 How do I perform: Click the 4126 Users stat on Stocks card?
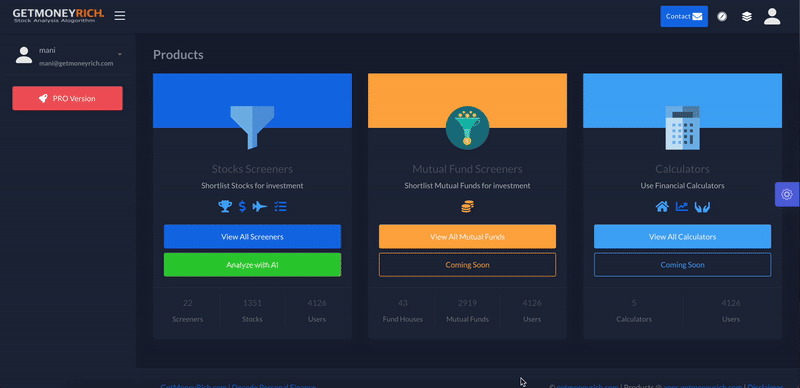point(317,311)
